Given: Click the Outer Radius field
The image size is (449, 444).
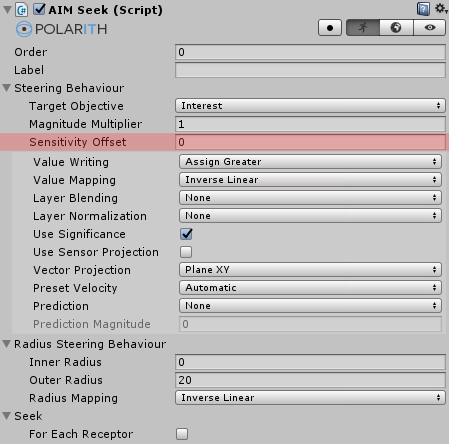Looking at the screenshot, I should pos(310,380).
